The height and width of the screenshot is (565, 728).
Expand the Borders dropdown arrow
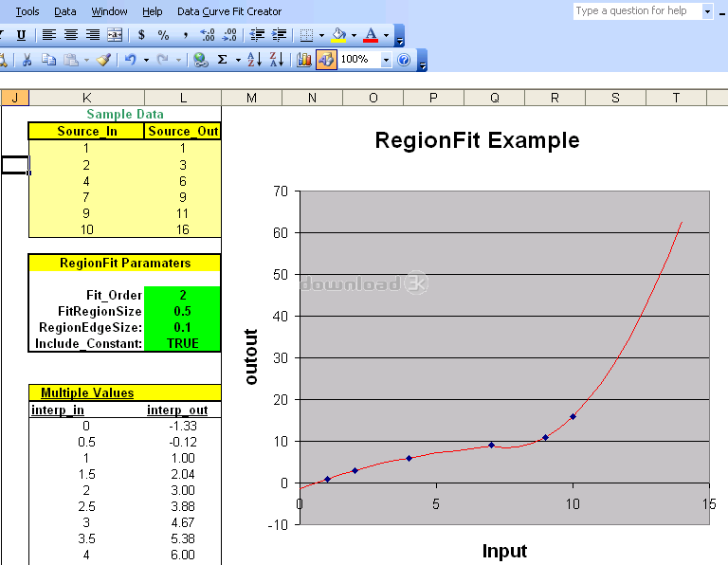coord(321,35)
